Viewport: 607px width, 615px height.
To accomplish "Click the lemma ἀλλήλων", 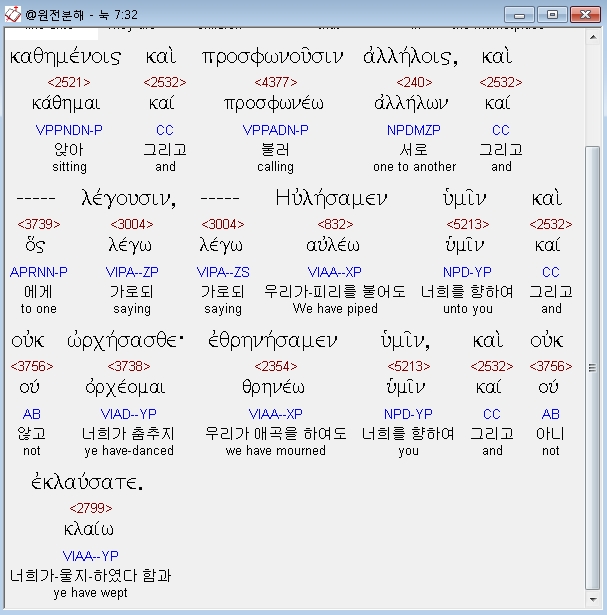I will 411,104.
